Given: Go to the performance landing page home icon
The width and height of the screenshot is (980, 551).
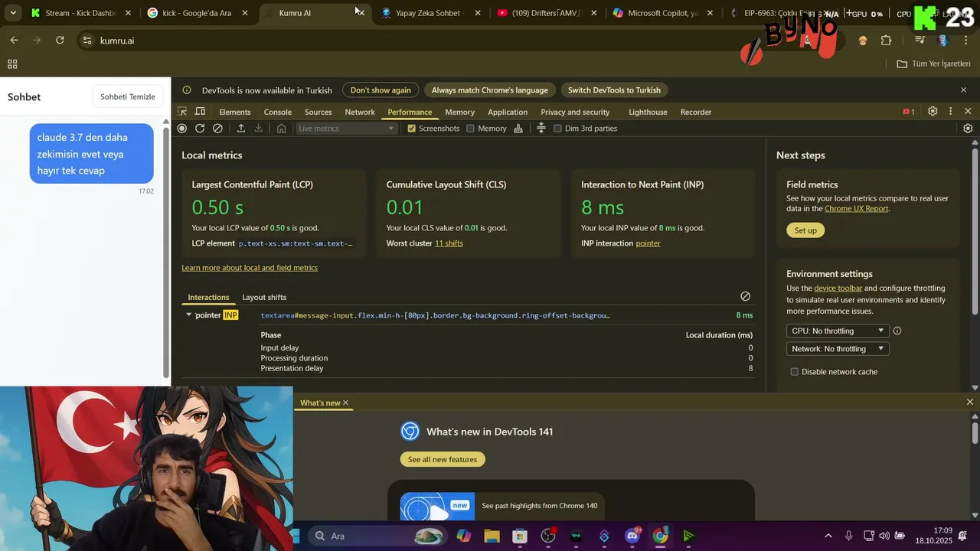Looking at the screenshot, I should tap(281, 129).
